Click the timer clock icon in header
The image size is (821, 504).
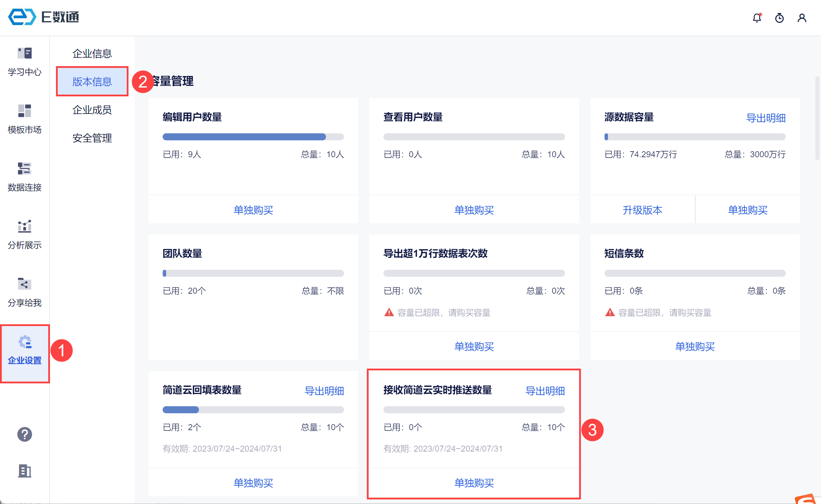(x=779, y=18)
